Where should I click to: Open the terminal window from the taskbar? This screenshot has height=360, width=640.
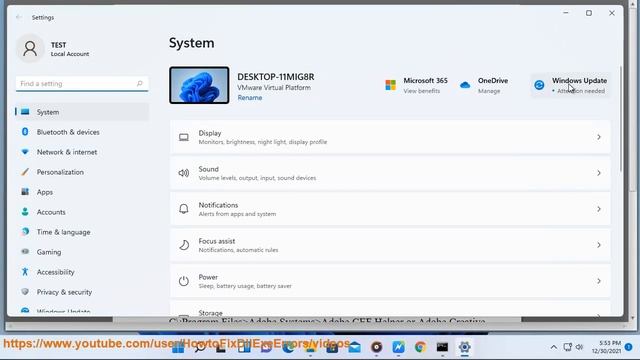tap(442, 347)
